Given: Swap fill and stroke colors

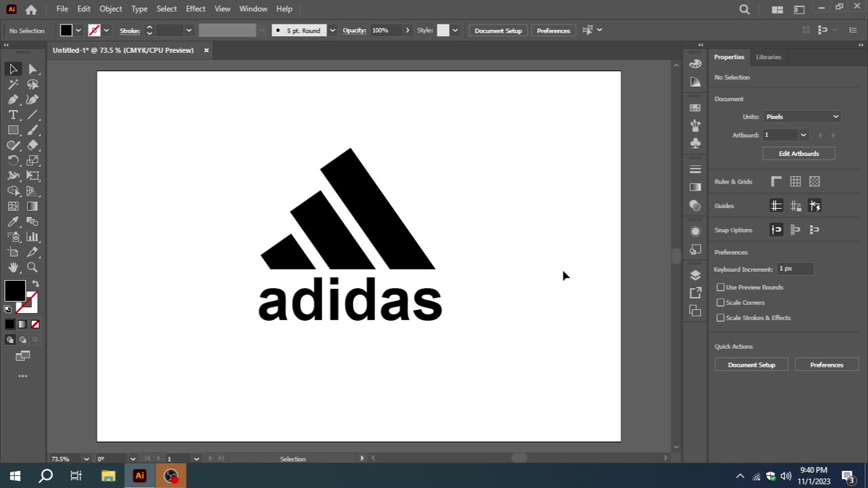Looking at the screenshot, I should click(x=35, y=284).
